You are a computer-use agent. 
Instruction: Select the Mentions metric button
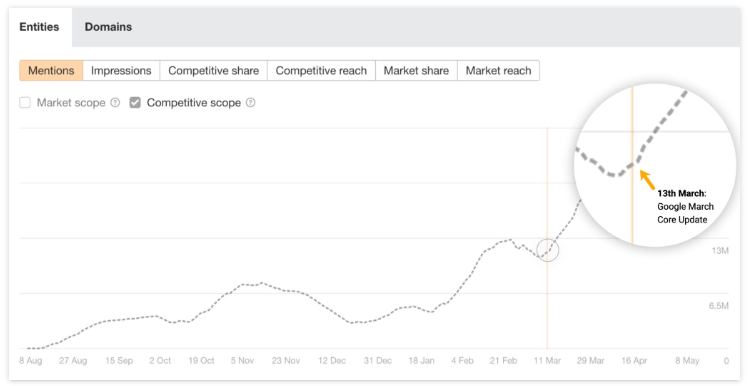pos(51,71)
